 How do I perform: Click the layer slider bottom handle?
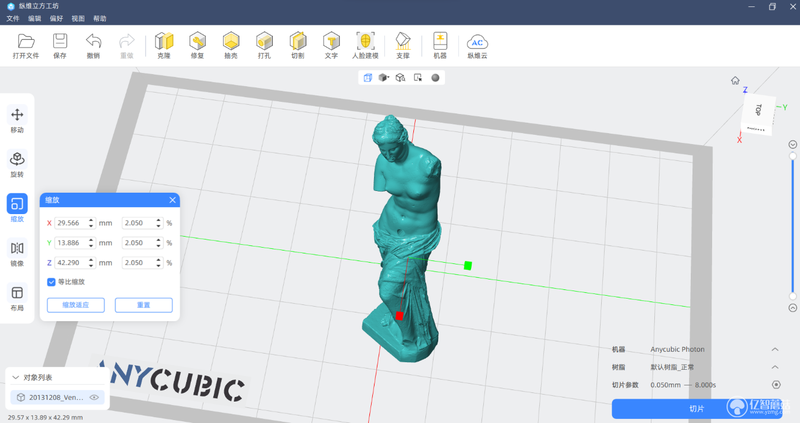793,296
